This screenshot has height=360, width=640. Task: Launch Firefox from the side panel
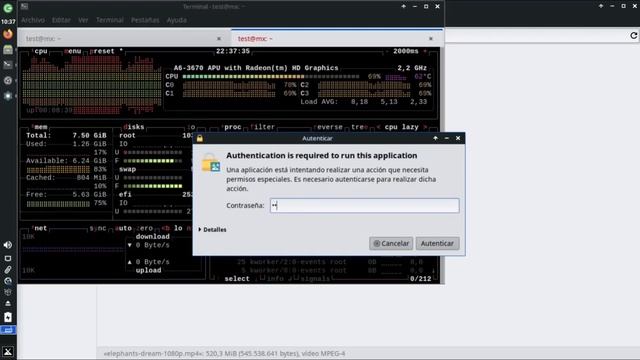click(x=8, y=34)
